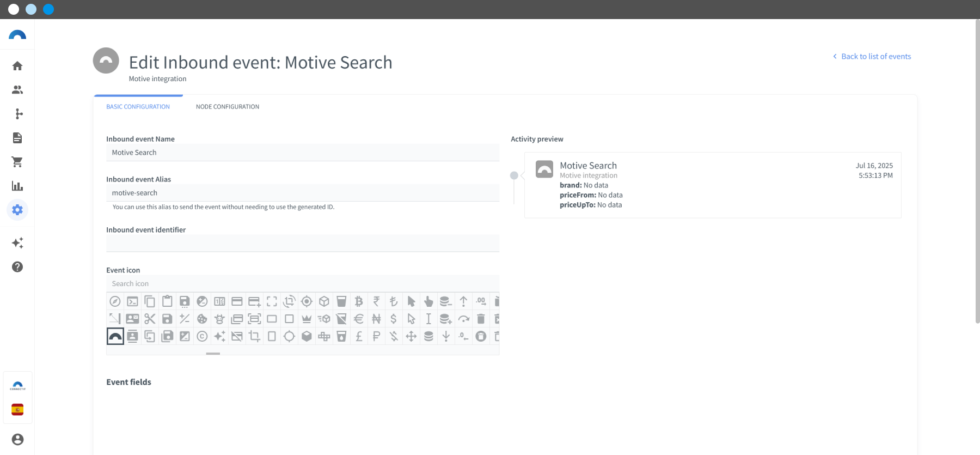Select the rupee currency event icon
Viewport: 980px width, 455px height.
pos(376,301)
